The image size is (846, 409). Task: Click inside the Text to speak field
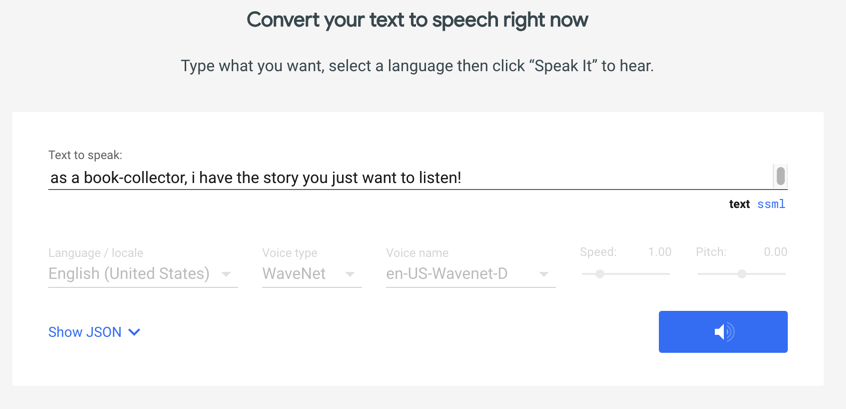(400, 178)
